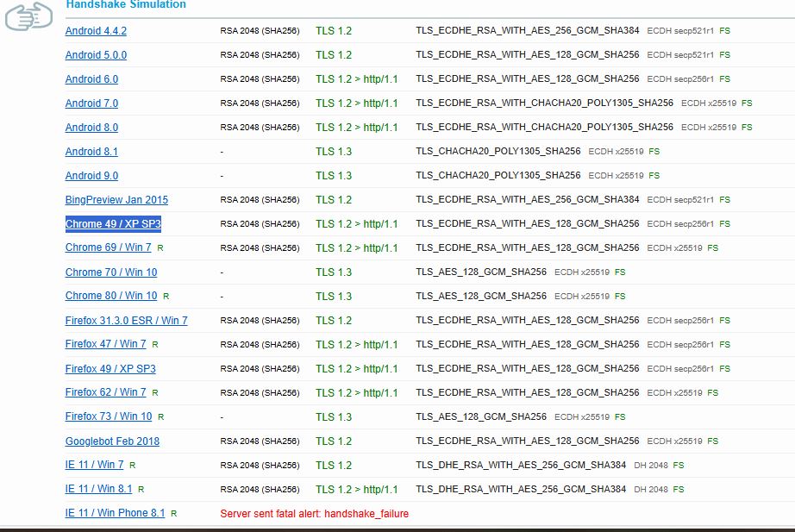Open the Android 4.4.2 client link
Viewport: 795px width, 532px height.
[96, 31]
